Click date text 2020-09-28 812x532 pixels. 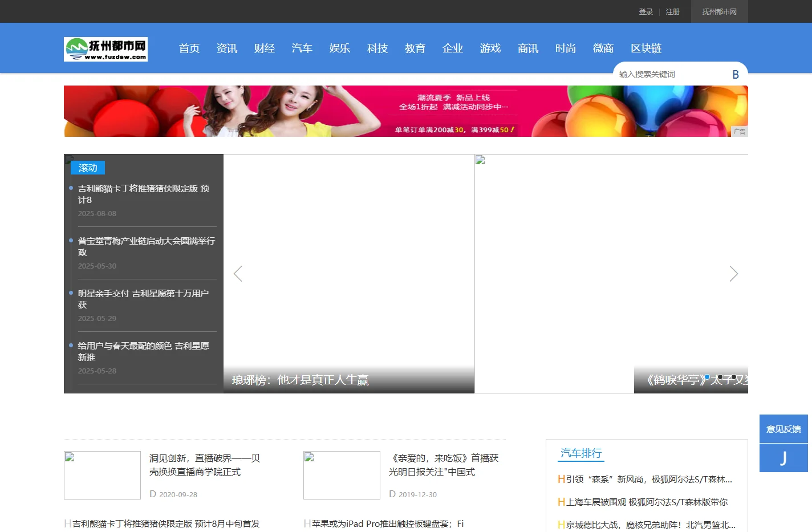(x=178, y=494)
